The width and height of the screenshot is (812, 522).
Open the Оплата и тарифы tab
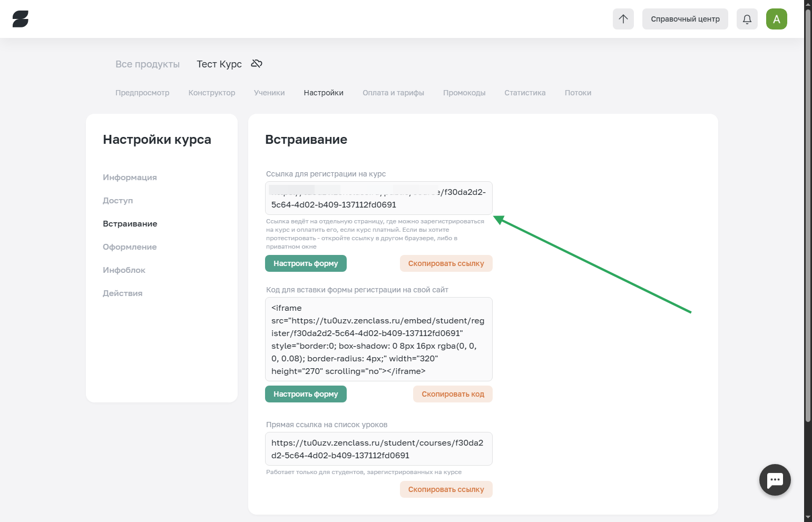click(x=393, y=93)
